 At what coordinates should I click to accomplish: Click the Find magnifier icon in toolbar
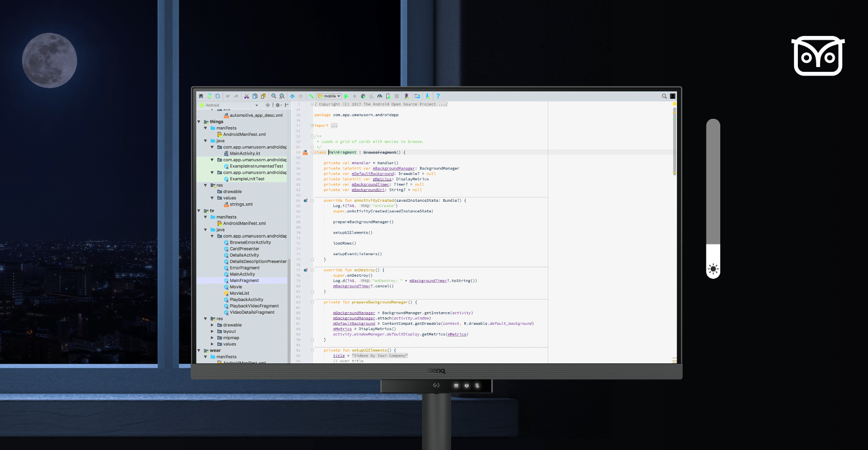tap(274, 96)
